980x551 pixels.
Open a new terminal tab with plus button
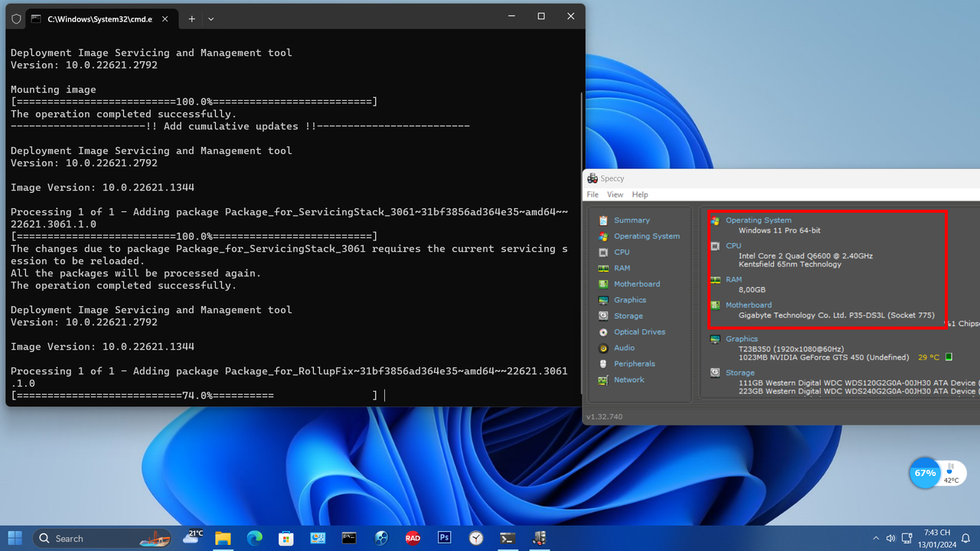[191, 18]
